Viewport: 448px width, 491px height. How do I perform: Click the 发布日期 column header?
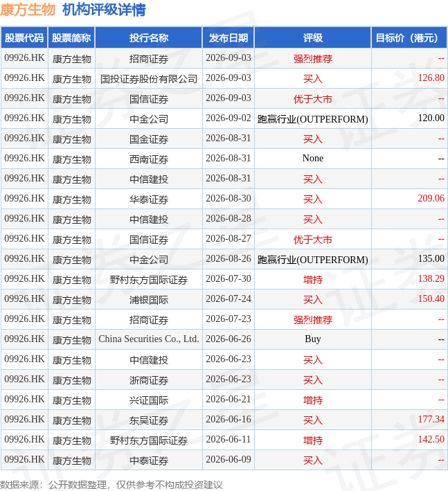point(229,38)
